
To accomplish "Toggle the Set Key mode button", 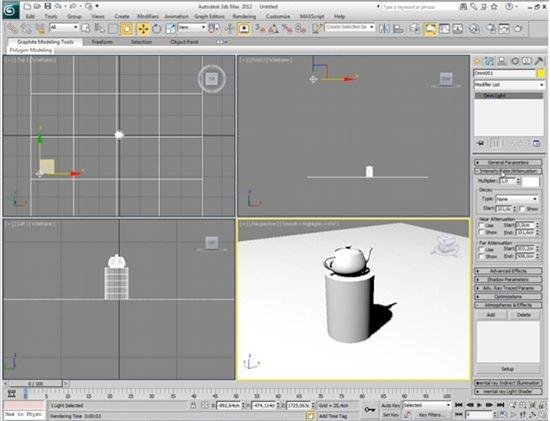I will click(x=390, y=415).
